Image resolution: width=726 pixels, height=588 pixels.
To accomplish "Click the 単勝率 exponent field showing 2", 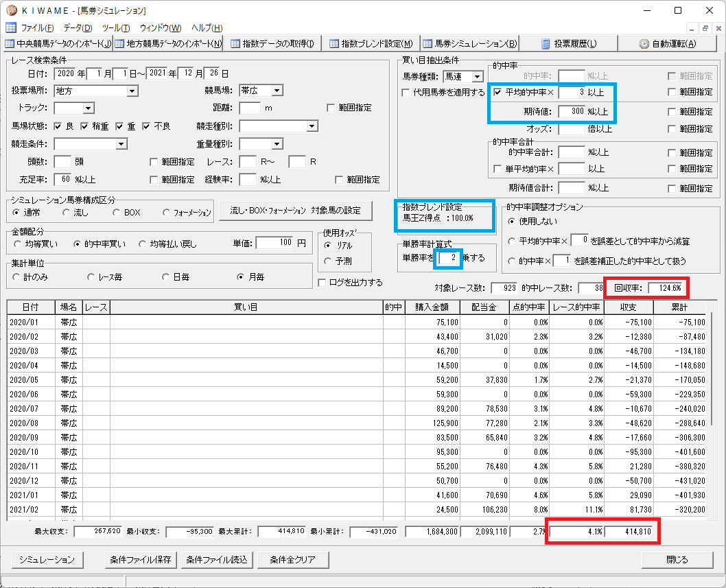I will 447,257.
